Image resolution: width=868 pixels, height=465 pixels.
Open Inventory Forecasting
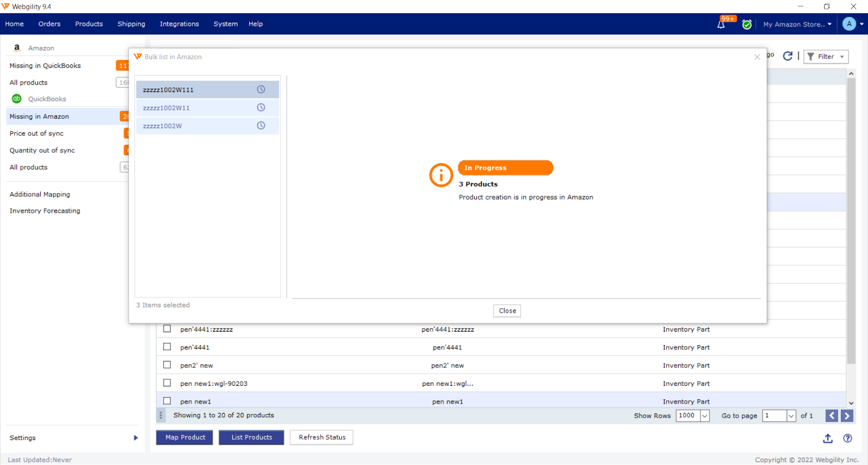[x=45, y=211]
